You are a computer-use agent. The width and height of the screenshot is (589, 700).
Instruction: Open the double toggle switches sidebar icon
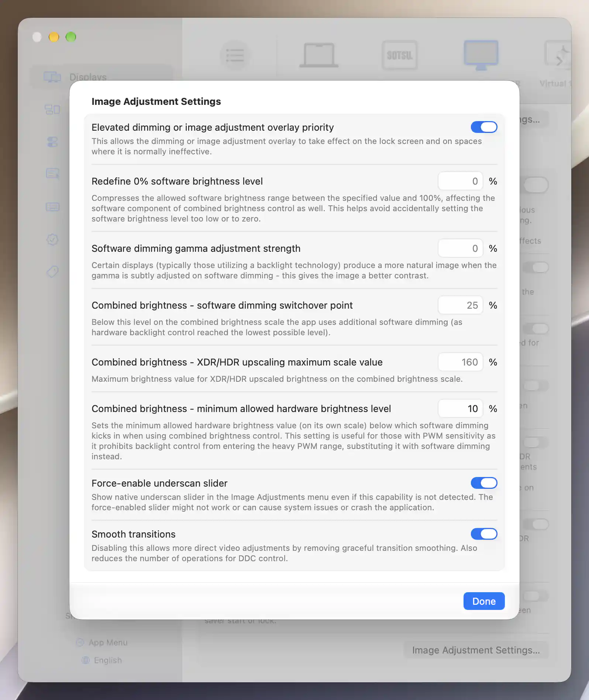(x=52, y=142)
